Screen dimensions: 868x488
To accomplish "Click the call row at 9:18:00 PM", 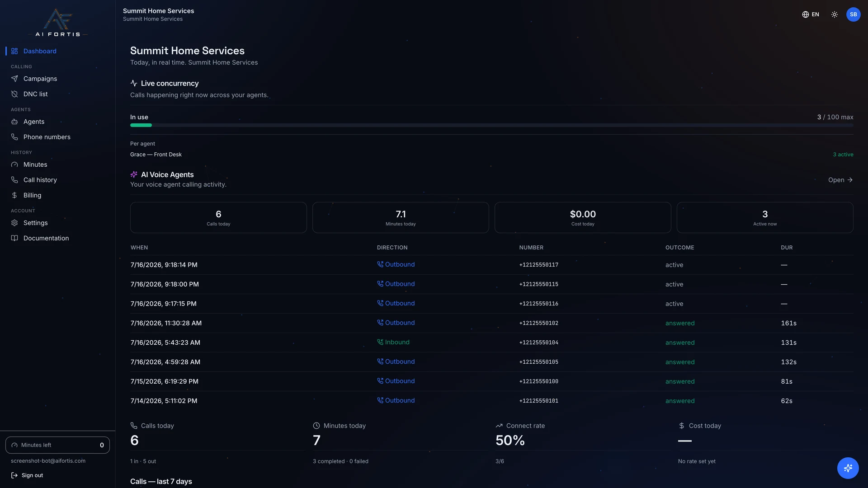I will (492, 284).
